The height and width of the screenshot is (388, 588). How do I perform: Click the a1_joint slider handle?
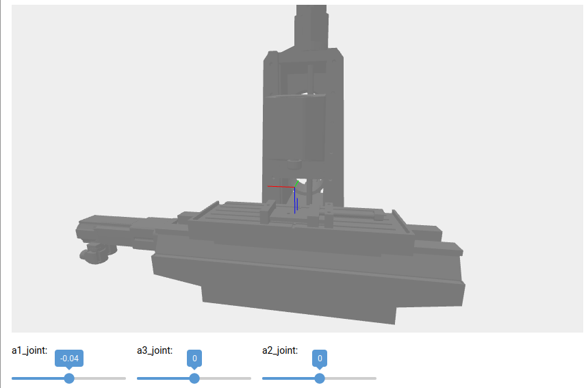[69, 378]
